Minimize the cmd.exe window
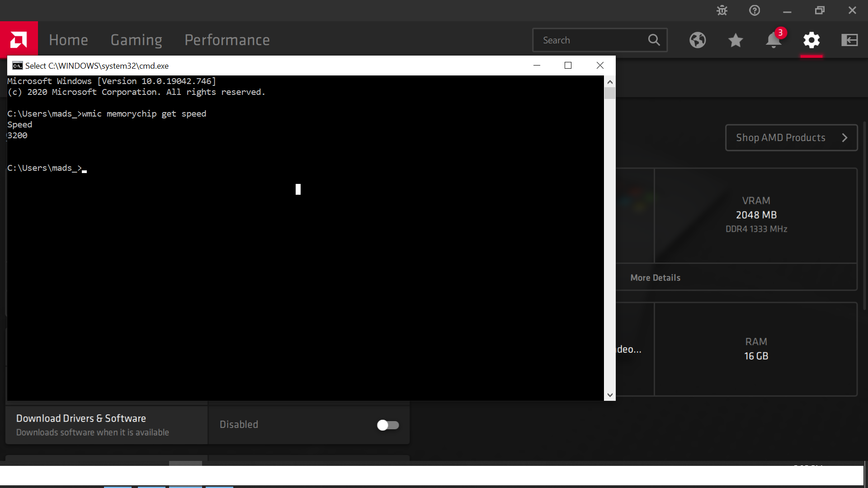Viewport: 868px width, 488px height. pyautogui.click(x=537, y=66)
